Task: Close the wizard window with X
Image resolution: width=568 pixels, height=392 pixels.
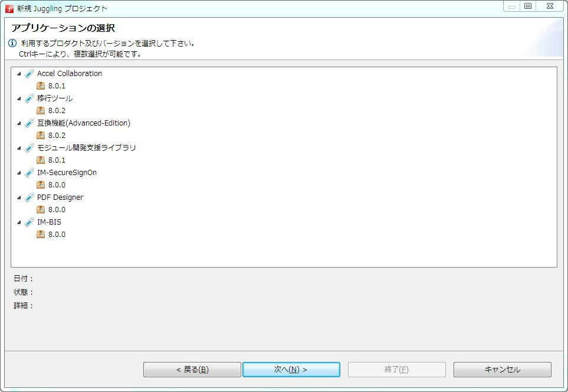Action: click(550, 6)
